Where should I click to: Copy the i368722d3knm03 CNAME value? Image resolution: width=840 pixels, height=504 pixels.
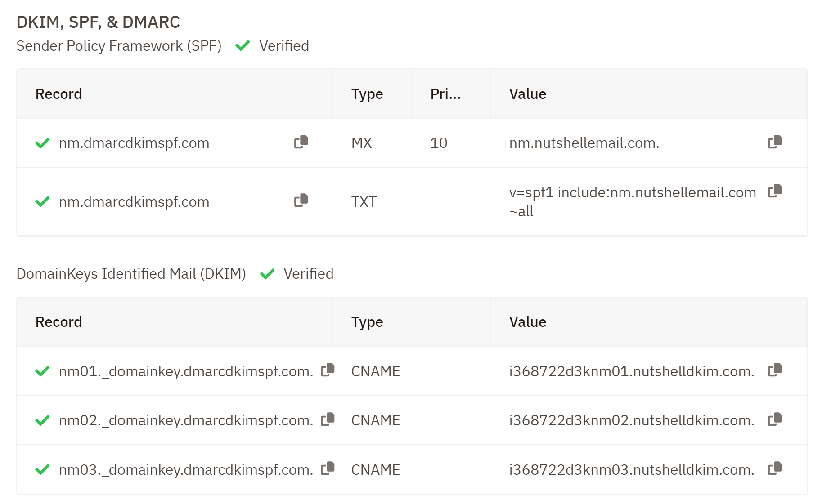click(x=775, y=469)
